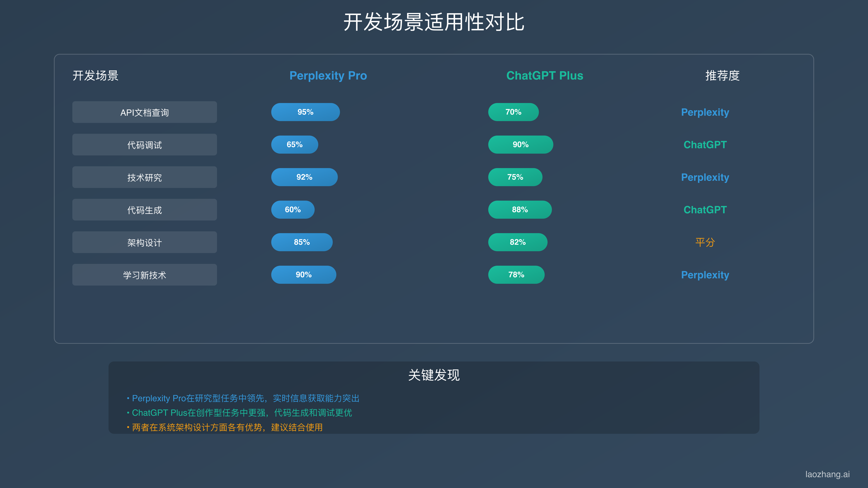This screenshot has width=868, height=488.
Task: Click Perplexity recommendation for API文档查询
Action: [705, 112]
